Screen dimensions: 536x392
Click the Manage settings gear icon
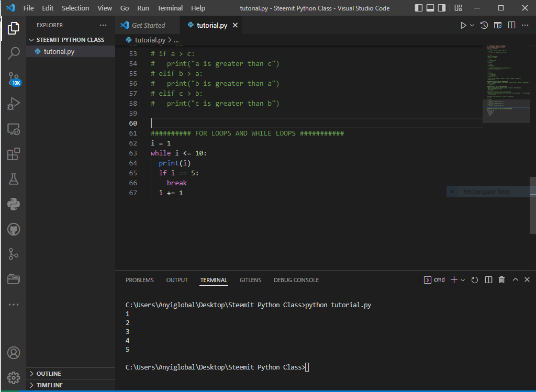click(x=14, y=377)
